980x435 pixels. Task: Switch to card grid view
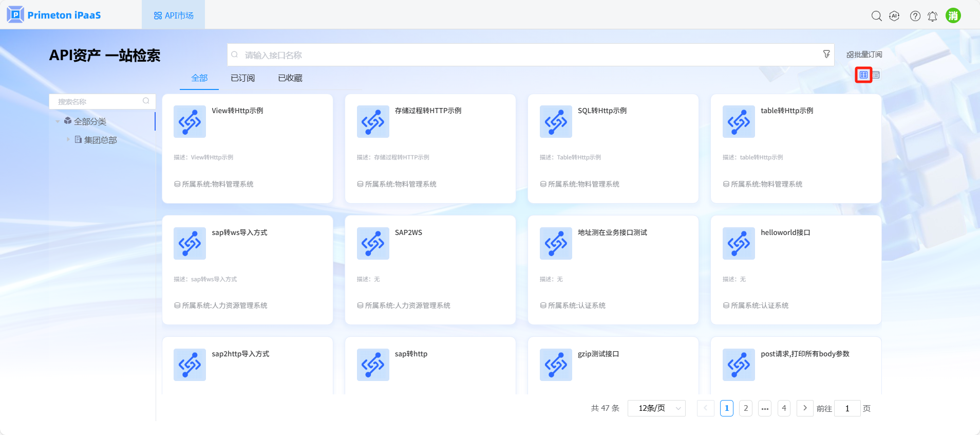[x=863, y=75]
